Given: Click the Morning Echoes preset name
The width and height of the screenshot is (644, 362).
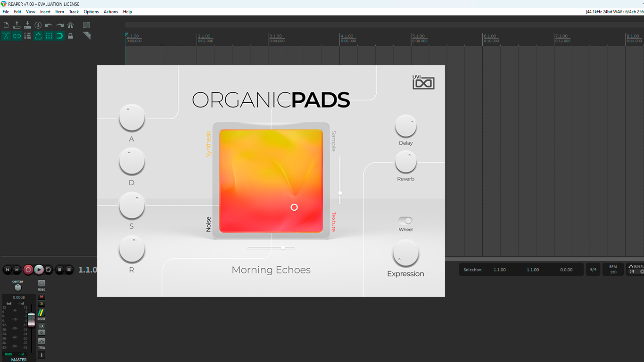Looking at the screenshot, I should point(271,270).
